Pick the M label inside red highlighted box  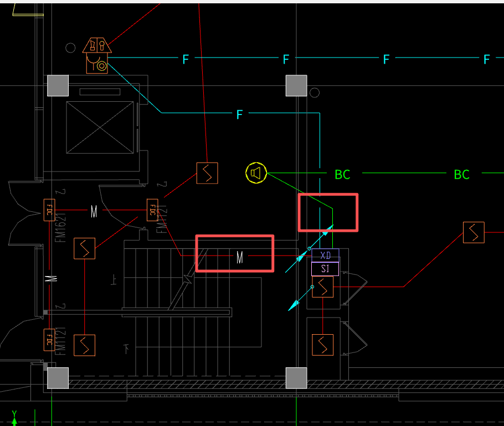(x=240, y=257)
